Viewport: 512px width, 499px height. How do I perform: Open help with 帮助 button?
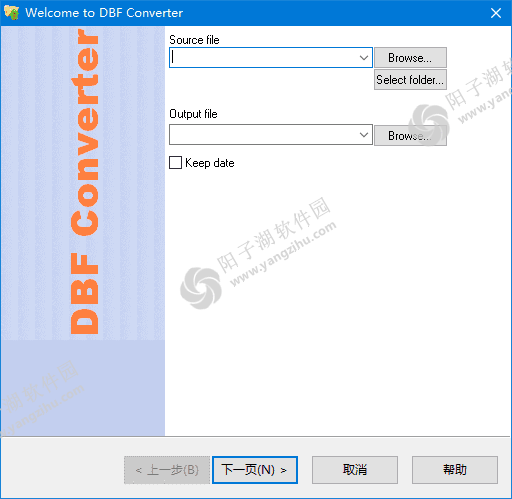(455, 470)
